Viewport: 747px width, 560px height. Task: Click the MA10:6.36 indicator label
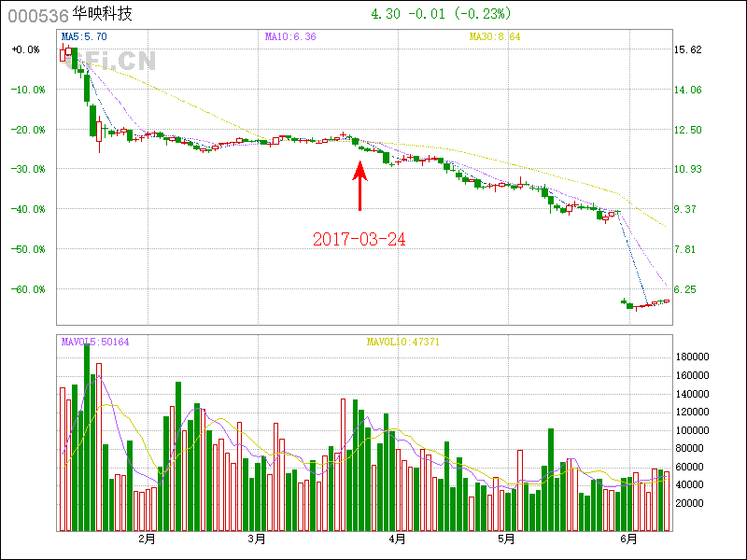coord(289,37)
